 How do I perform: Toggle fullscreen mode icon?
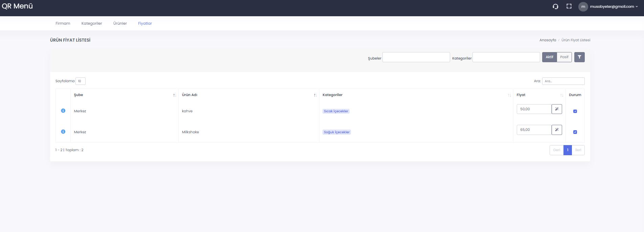[x=569, y=6]
